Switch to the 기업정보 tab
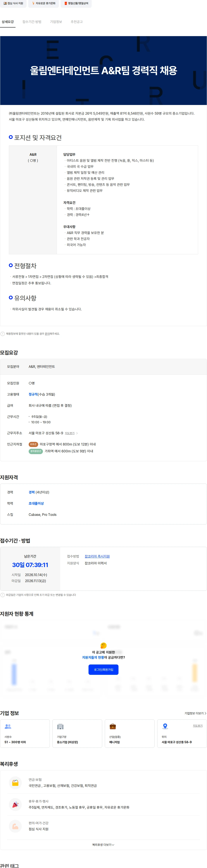The height and width of the screenshot is (868, 207). tap(56, 22)
